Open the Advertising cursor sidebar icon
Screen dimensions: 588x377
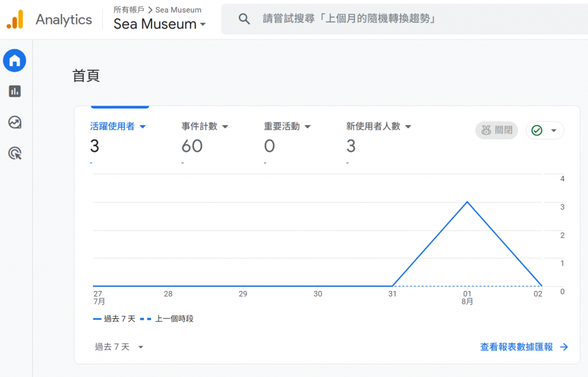(15, 153)
